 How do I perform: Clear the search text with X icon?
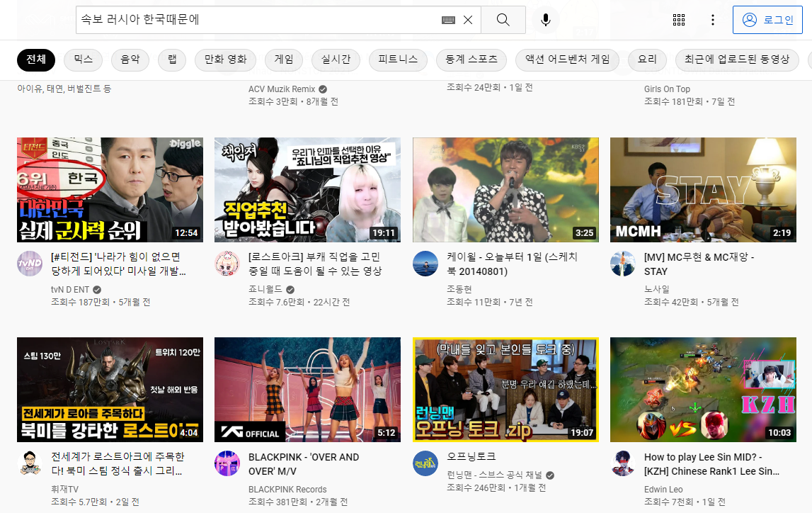[467, 20]
